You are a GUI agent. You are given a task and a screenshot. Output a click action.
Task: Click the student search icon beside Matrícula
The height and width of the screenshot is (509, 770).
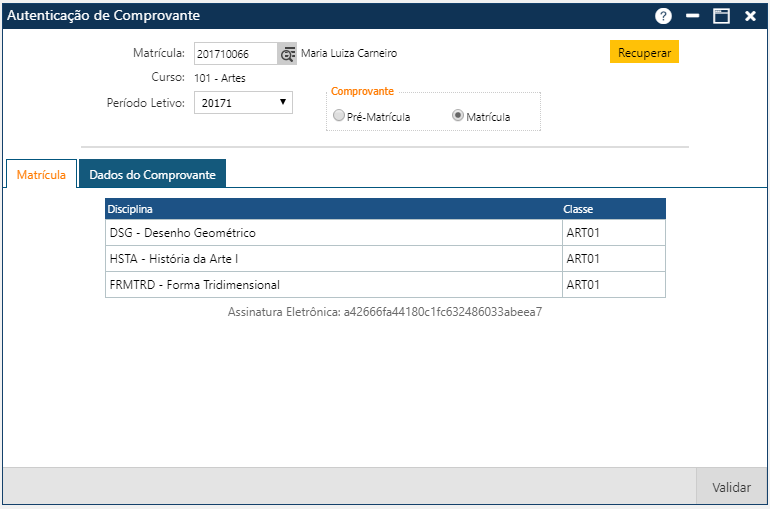(x=288, y=54)
